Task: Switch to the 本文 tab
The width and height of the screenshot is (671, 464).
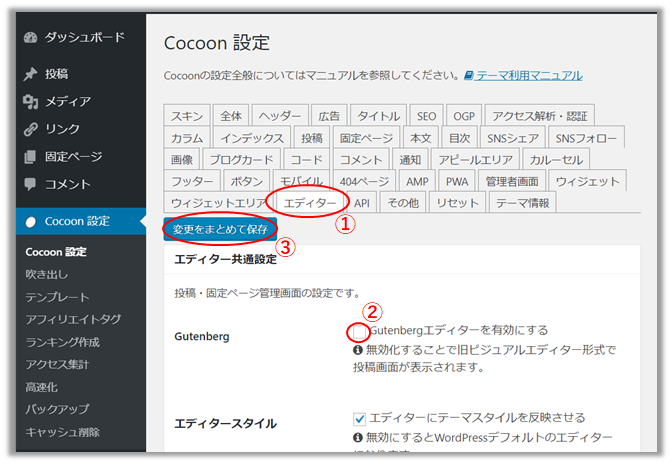Action: [421, 137]
